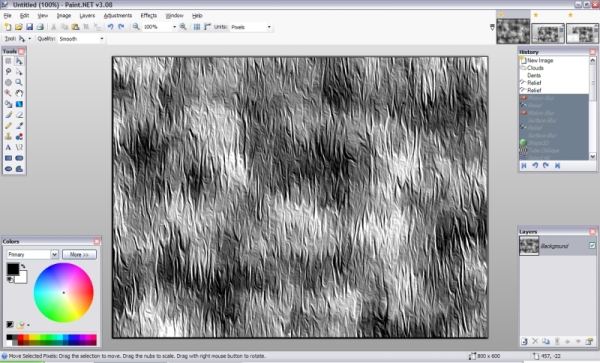Pick the Clone Stamp tool
The width and height of the screenshot is (600, 363).
[8, 137]
